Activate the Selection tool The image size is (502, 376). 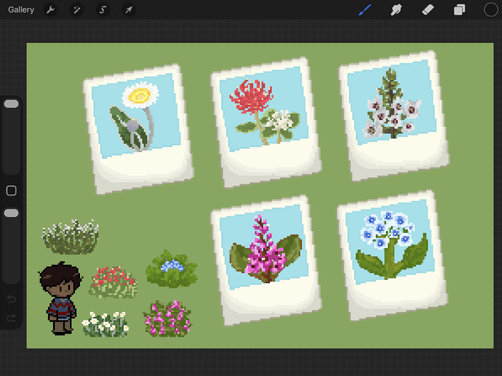(103, 10)
